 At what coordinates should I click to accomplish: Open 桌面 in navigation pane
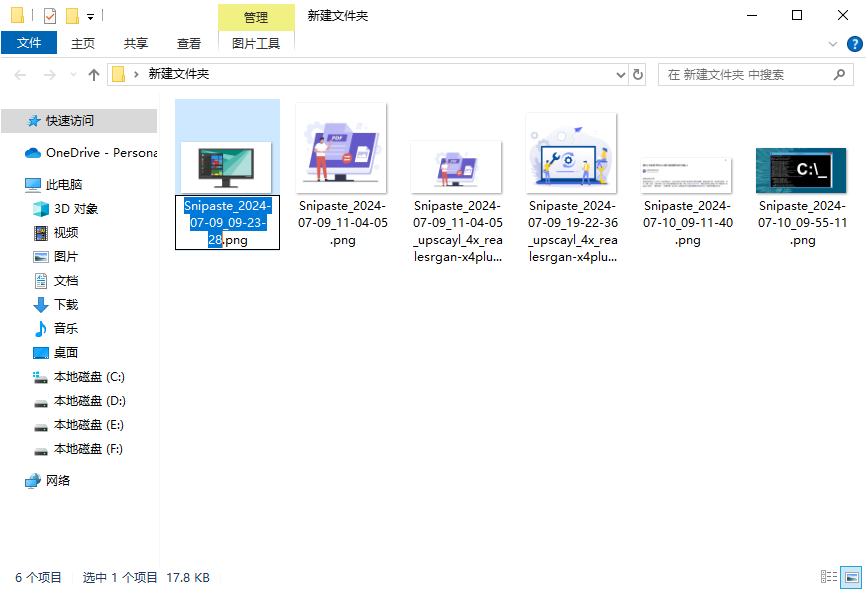click(x=56, y=353)
